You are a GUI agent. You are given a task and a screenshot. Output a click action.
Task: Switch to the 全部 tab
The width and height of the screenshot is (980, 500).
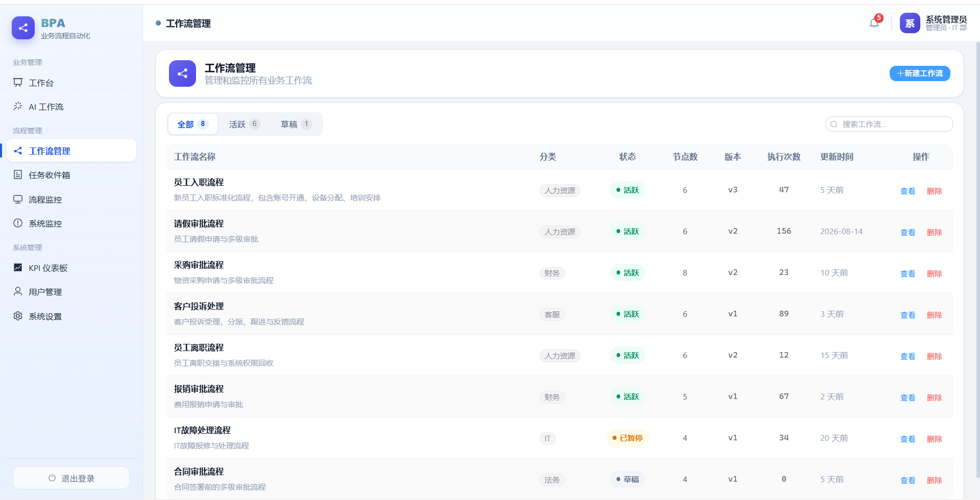point(193,124)
